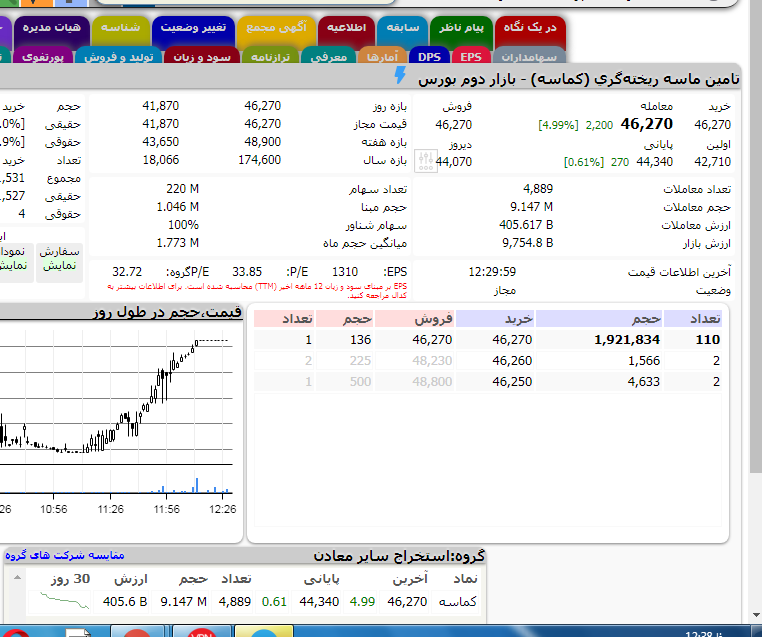762x637 pixels.
Task: Click the intraday price candlestick chart
Action: coord(116,396)
